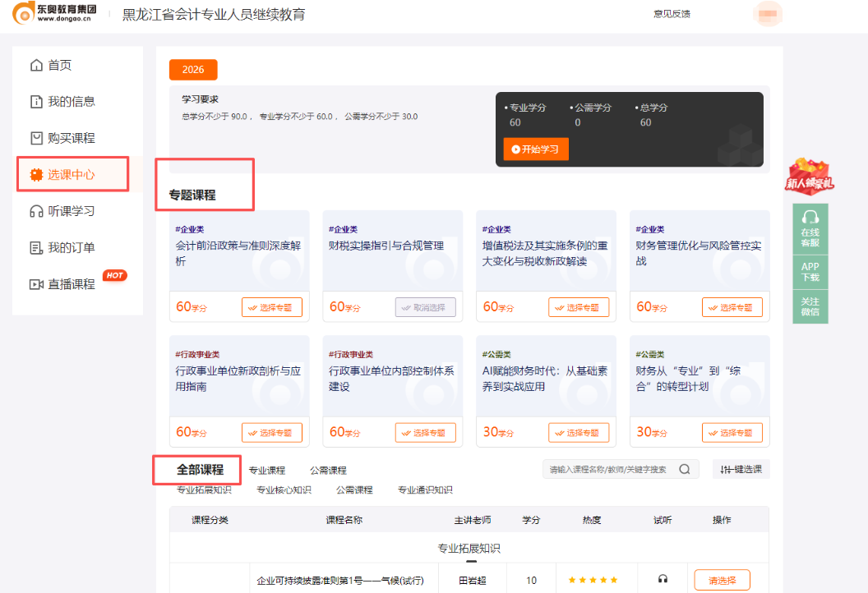Open 在线客服 online support
Screen dimensions: 868x593
pyautogui.click(x=810, y=230)
